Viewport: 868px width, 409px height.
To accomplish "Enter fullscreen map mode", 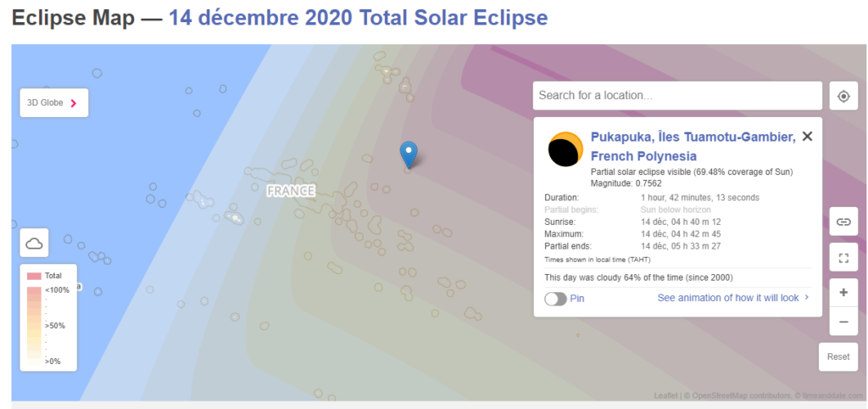I will [x=843, y=257].
